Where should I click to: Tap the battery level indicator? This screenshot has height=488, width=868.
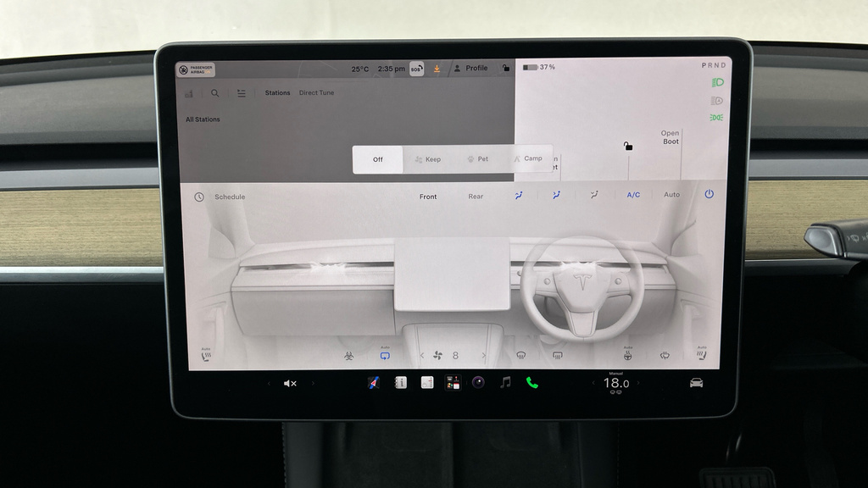[x=538, y=67]
